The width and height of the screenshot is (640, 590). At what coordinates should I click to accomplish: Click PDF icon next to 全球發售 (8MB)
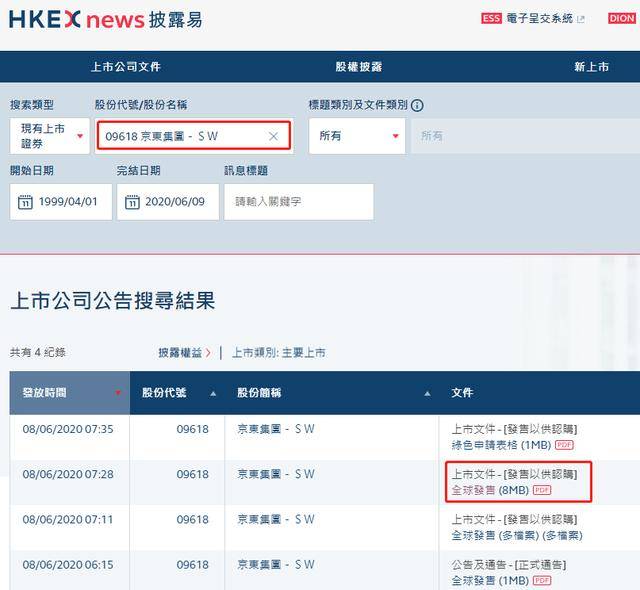(542, 490)
